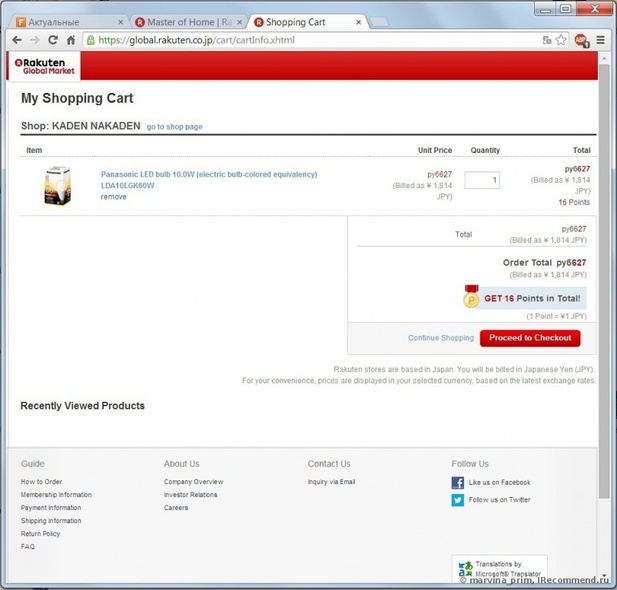Open the browser Home icon
Image resolution: width=617 pixels, height=590 pixels.
[x=71, y=40]
